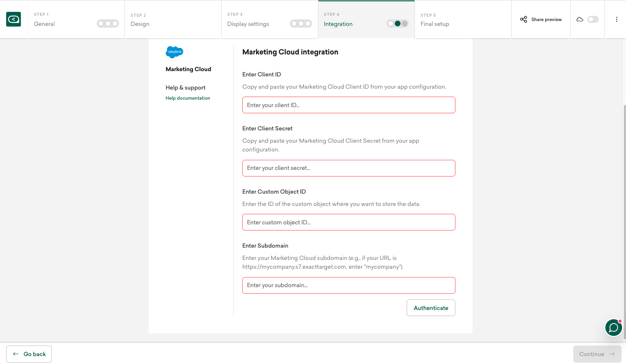Click the cloud publish icon
This screenshot has height=364, width=626.
pyautogui.click(x=580, y=19)
